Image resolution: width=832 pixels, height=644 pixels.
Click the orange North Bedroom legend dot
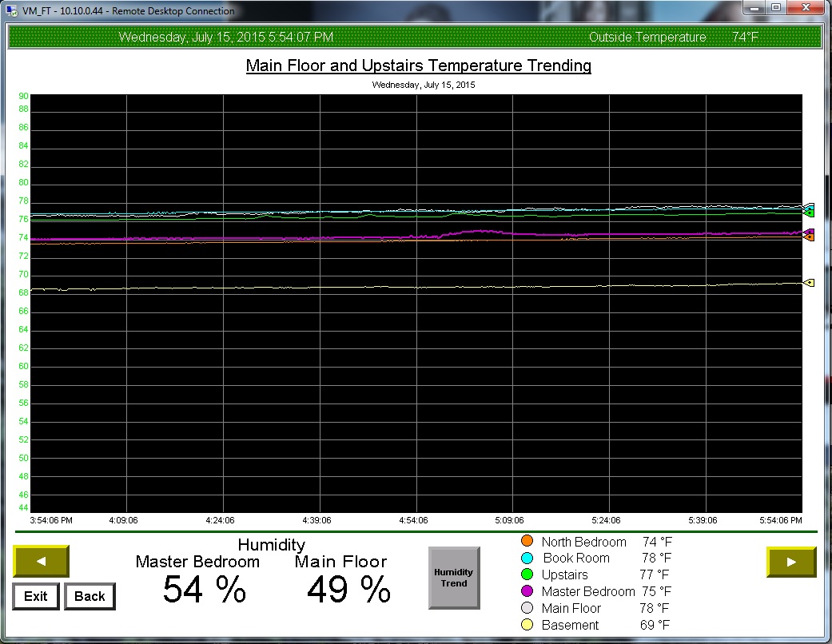(527, 542)
